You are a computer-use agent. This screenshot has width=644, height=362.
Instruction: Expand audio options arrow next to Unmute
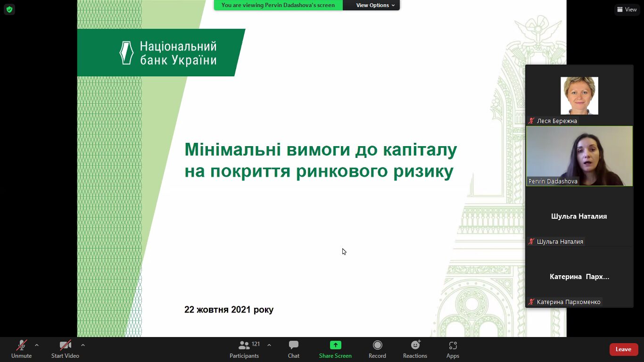click(37, 345)
